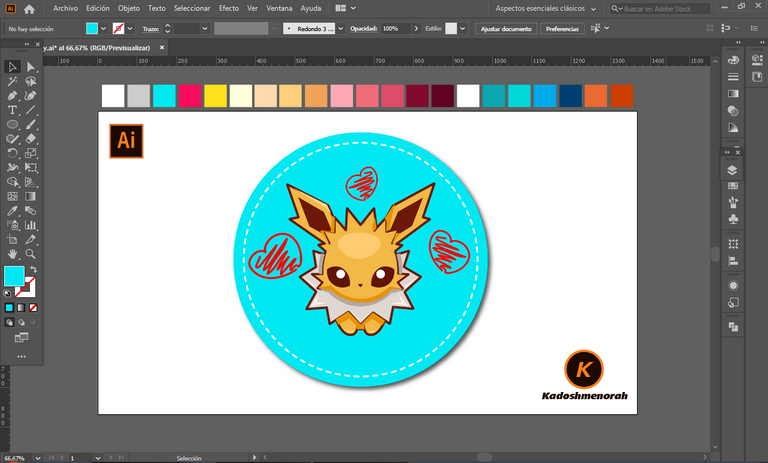The image size is (768, 463).
Task: Reset to default fill and stroke
Action: pos(7,293)
